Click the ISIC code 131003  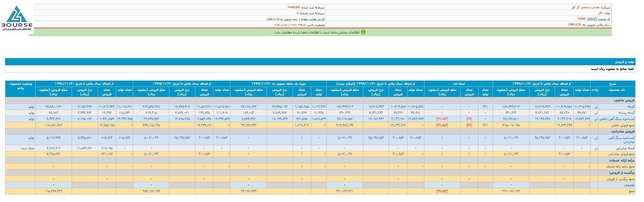tap(581, 19)
